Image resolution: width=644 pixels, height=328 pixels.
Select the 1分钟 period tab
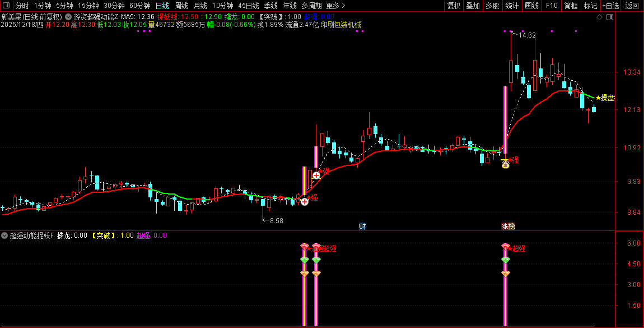pyautogui.click(x=43, y=6)
